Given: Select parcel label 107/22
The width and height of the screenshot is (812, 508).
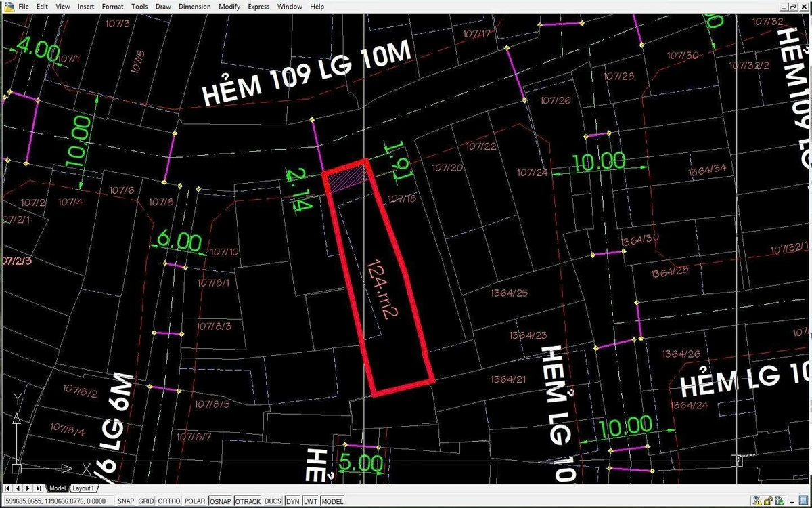Looking at the screenshot, I should tap(480, 146).
